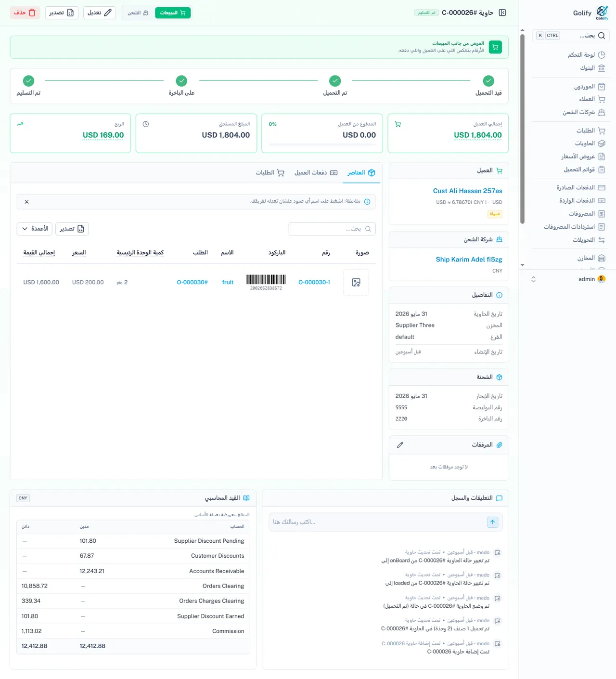Image resolution: width=616 pixels, height=679 pixels.
Task: Sort by كمية الوحدة الرئيسية column header
Action: point(140,253)
